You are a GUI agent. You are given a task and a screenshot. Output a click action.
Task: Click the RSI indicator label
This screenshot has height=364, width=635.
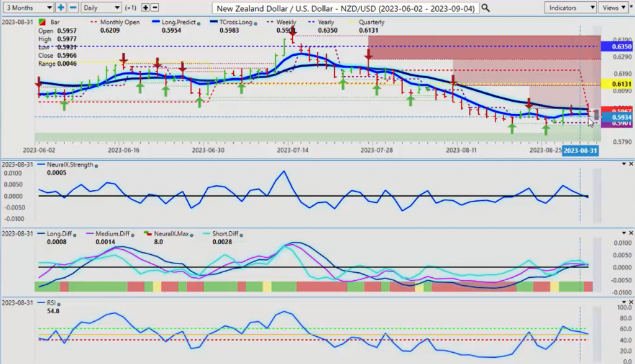(x=51, y=303)
